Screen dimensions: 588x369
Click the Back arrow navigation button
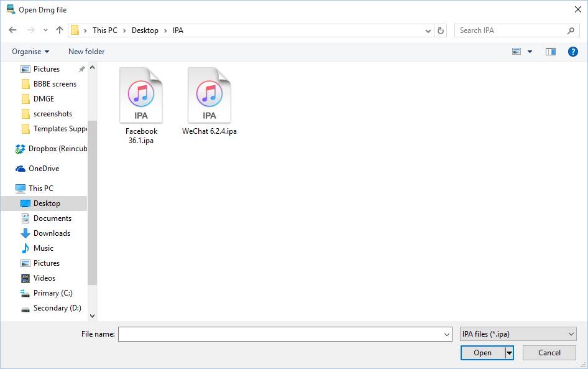(x=12, y=30)
